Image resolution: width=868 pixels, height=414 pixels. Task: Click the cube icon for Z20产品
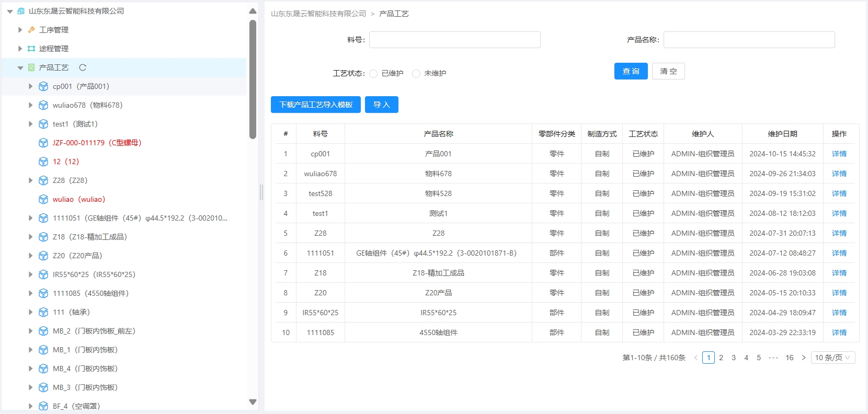(43, 256)
